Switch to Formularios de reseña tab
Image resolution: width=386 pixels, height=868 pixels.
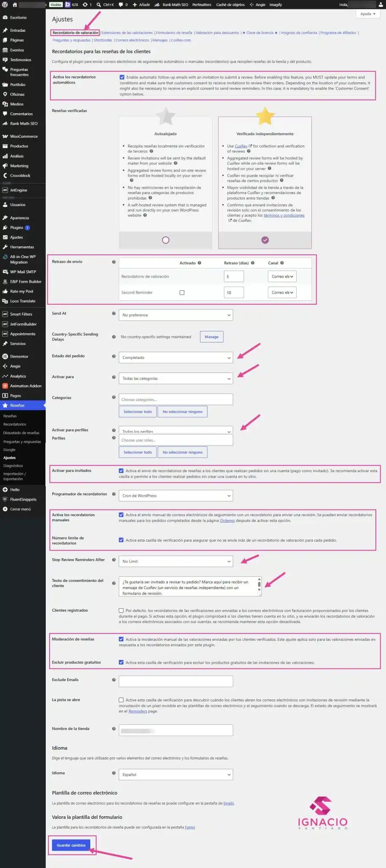click(174, 33)
